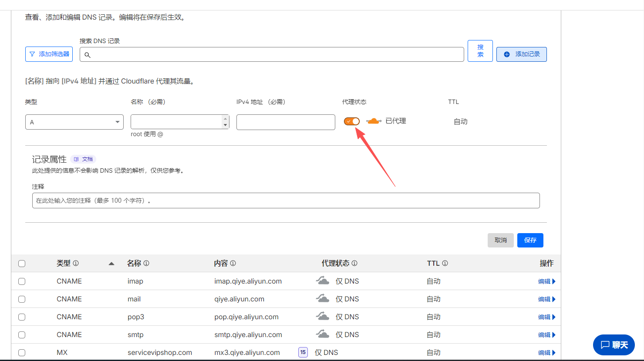Image resolution: width=644 pixels, height=361 pixels.
Task: Expand 编辑 for the imap record
Action: click(546, 281)
